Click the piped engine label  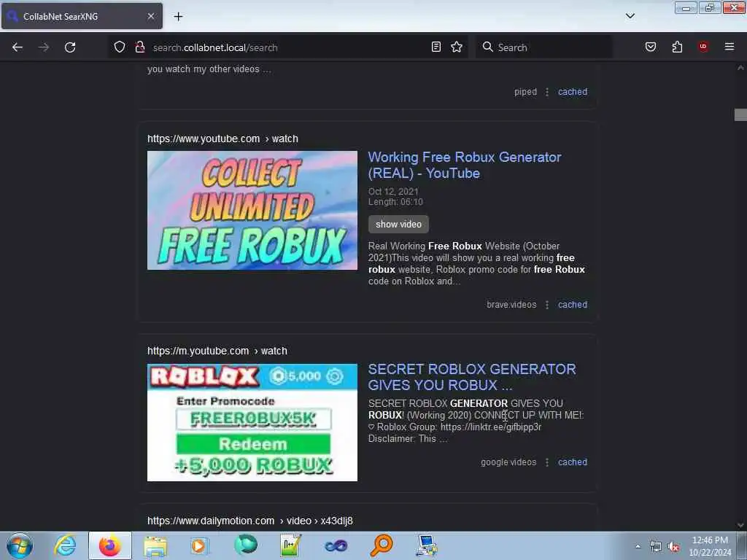[525, 91]
